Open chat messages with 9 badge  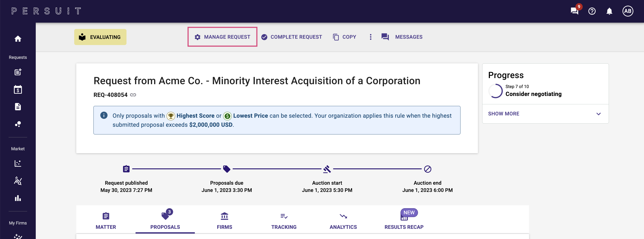pos(574,11)
